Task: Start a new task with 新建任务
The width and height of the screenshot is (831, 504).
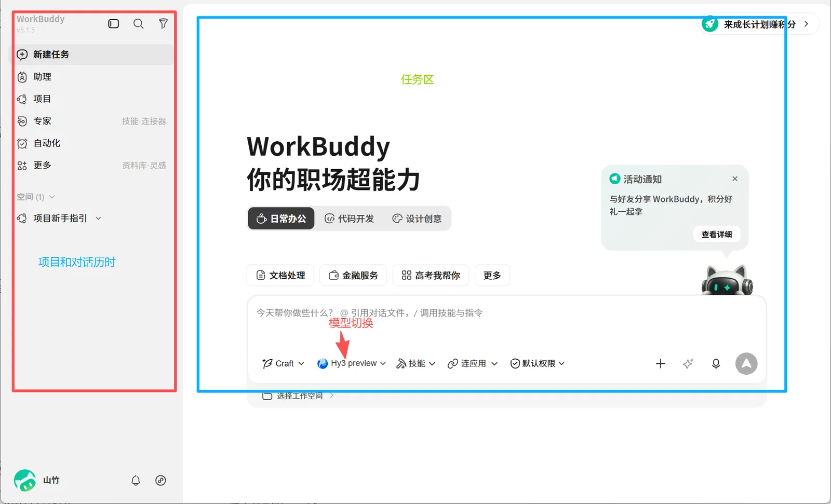Action: coord(92,55)
